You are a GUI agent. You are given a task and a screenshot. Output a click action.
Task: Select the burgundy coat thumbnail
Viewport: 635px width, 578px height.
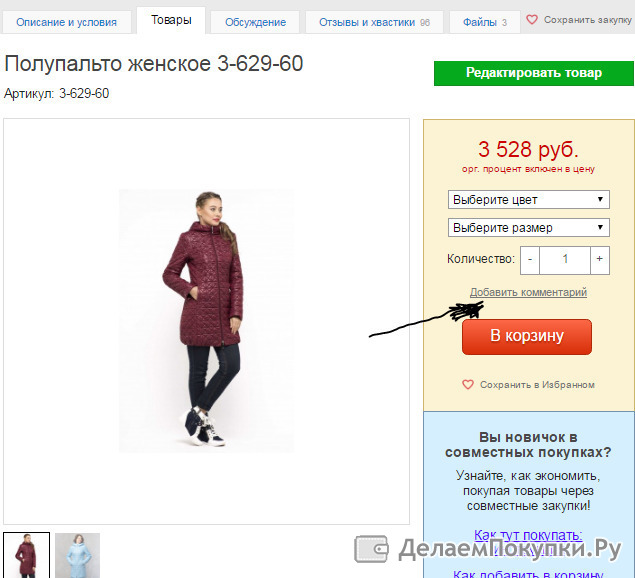[x=26, y=555]
